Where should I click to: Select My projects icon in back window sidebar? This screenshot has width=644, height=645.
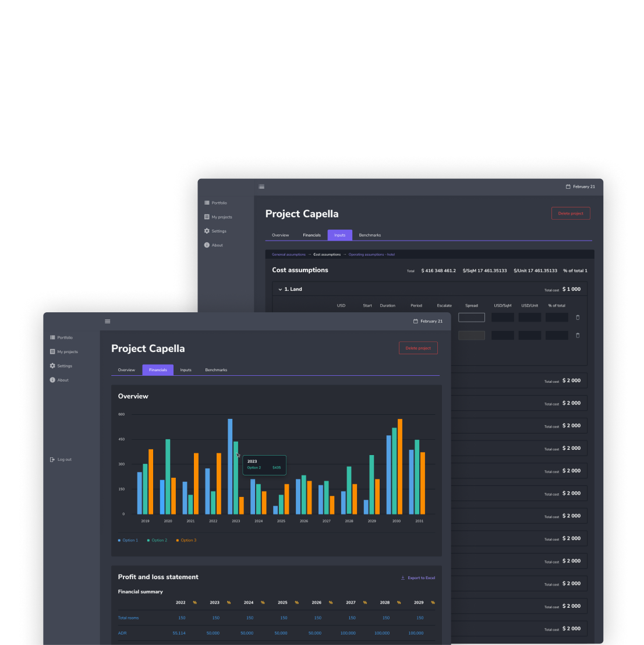(x=207, y=217)
